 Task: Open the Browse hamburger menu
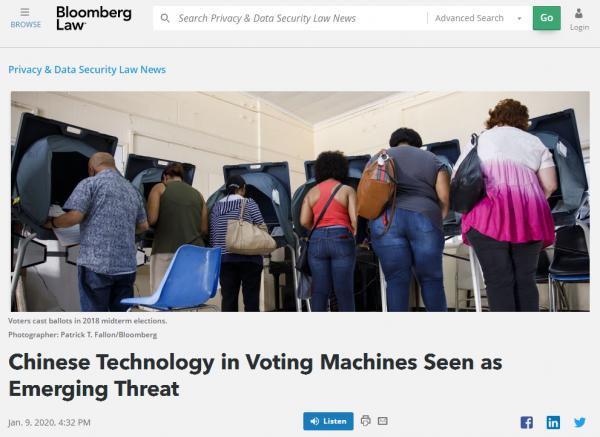click(x=25, y=12)
